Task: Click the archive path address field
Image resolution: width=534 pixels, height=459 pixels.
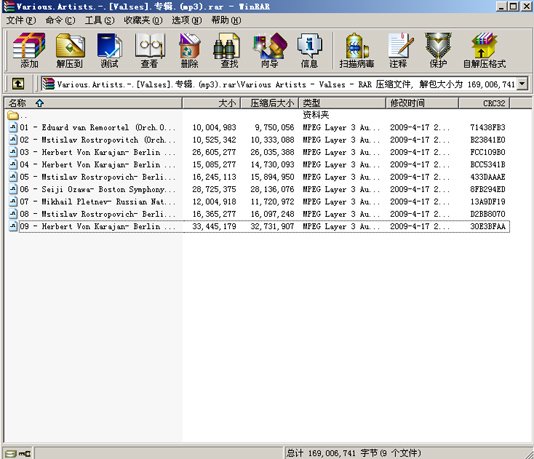Action: click(284, 84)
